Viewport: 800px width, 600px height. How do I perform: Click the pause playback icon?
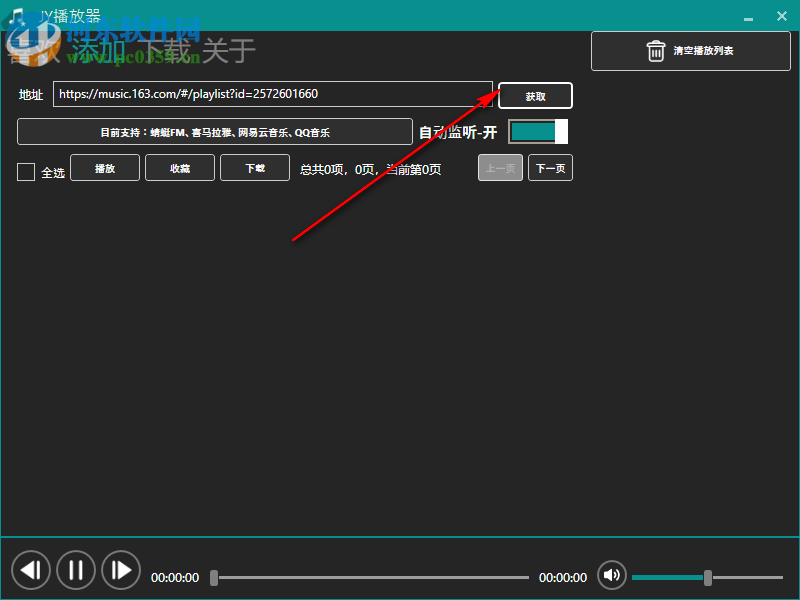tap(76, 570)
